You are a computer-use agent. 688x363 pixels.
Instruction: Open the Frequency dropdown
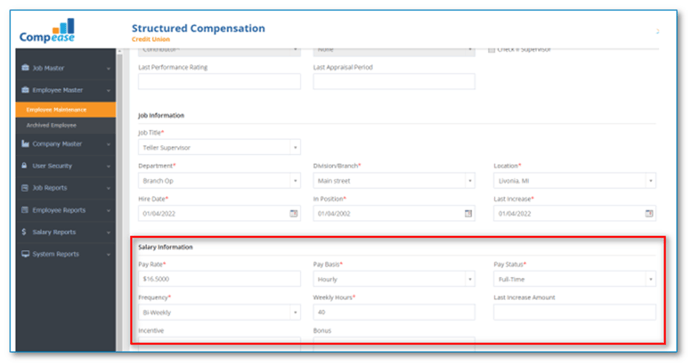pos(219,312)
